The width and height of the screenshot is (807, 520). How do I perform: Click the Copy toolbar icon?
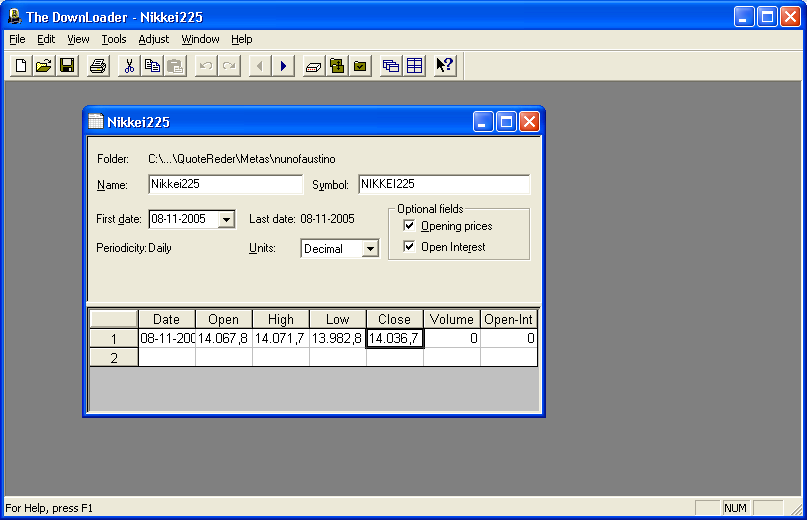pos(152,66)
